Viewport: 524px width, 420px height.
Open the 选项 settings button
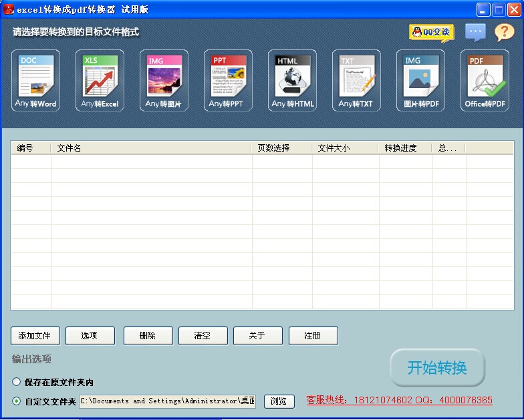90,336
